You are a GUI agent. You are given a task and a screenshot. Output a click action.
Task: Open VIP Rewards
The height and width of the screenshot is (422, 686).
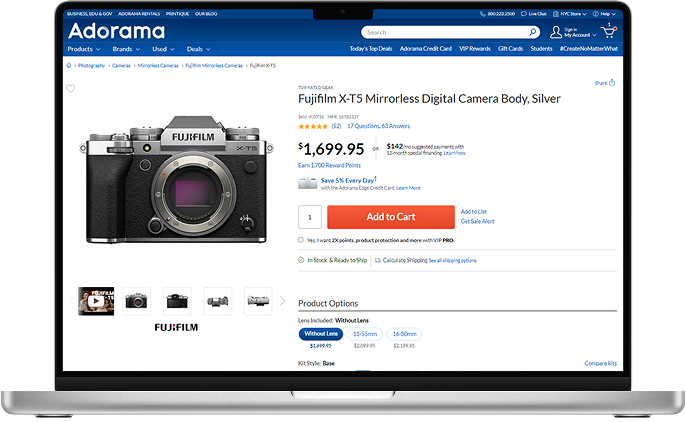475,49
